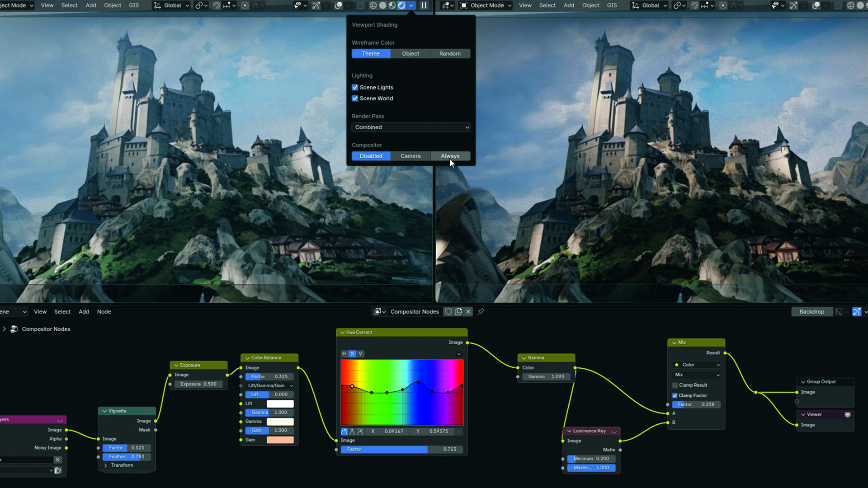Toggle snapping magnet in right viewport header
The height and width of the screenshot is (488, 868).
[695, 5]
